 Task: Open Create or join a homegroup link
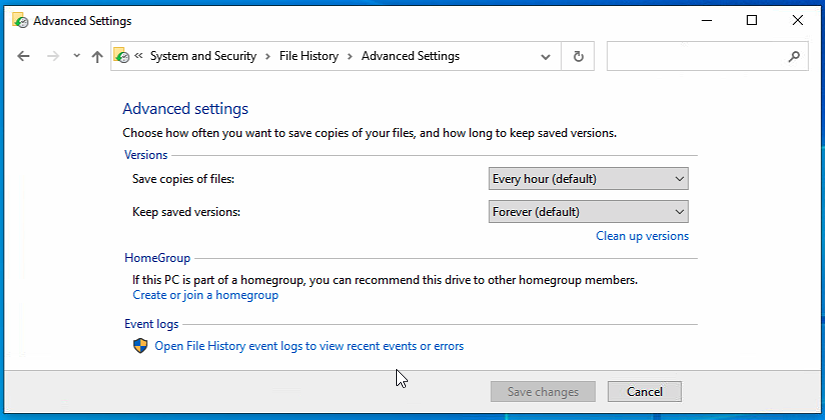[205, 295]
